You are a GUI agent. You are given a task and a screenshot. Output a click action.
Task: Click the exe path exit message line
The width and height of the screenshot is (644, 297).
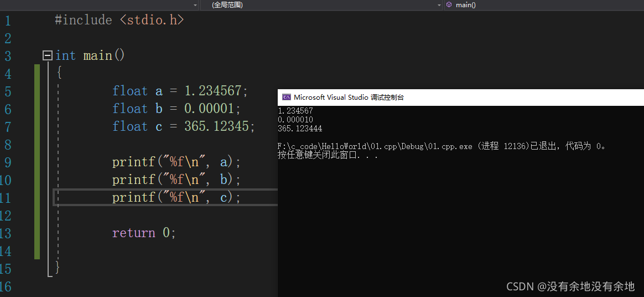442,146
